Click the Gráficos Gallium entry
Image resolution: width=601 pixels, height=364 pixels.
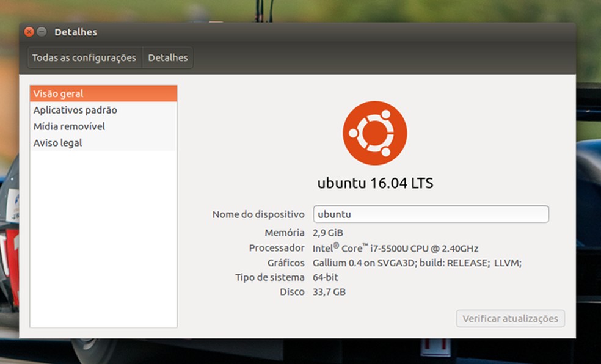(417, 263)
